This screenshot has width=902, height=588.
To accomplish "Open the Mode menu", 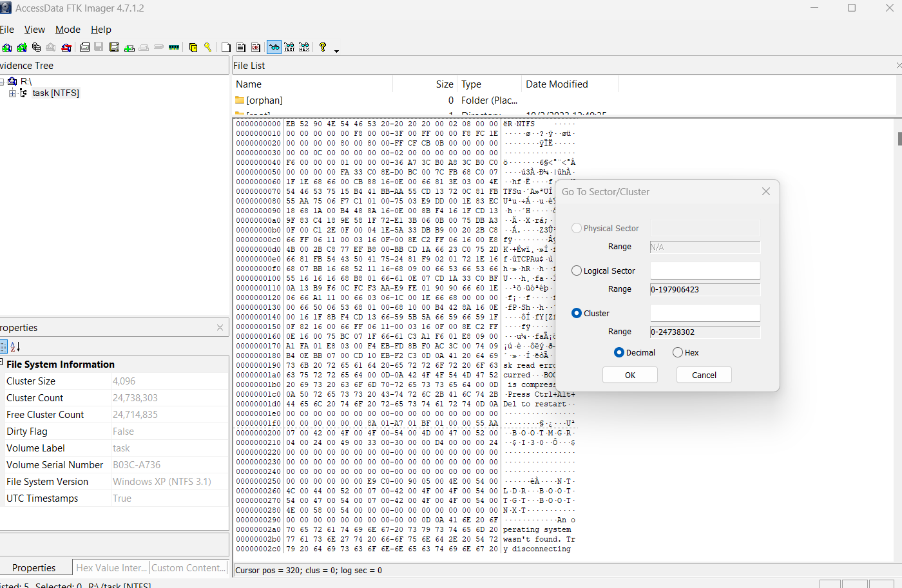I will pos(68,30).
